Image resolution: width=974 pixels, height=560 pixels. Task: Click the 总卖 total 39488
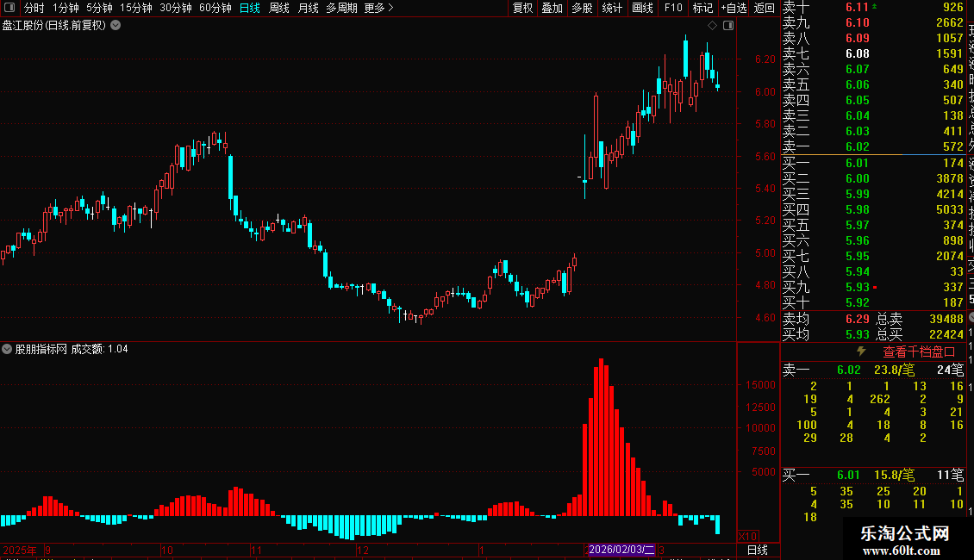(946, 319)
